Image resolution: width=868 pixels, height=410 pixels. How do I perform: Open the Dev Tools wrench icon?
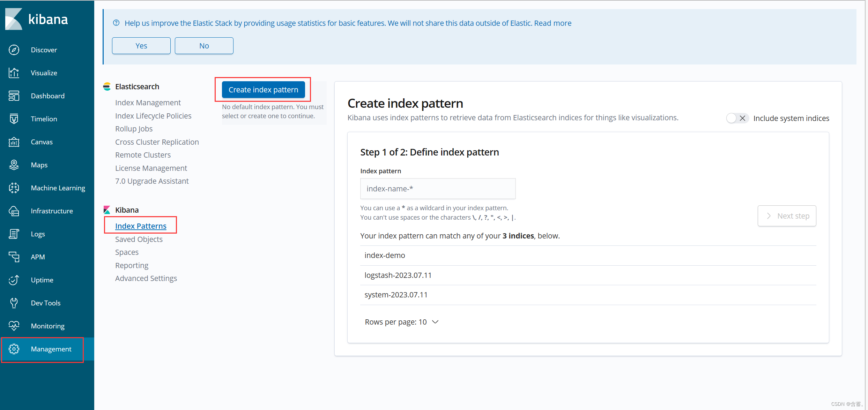tap(14, 303)
